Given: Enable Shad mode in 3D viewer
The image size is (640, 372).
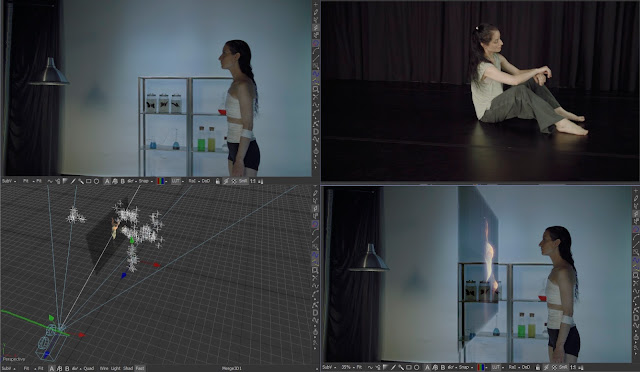Looking at the screenshot, I should click(128, 368).
